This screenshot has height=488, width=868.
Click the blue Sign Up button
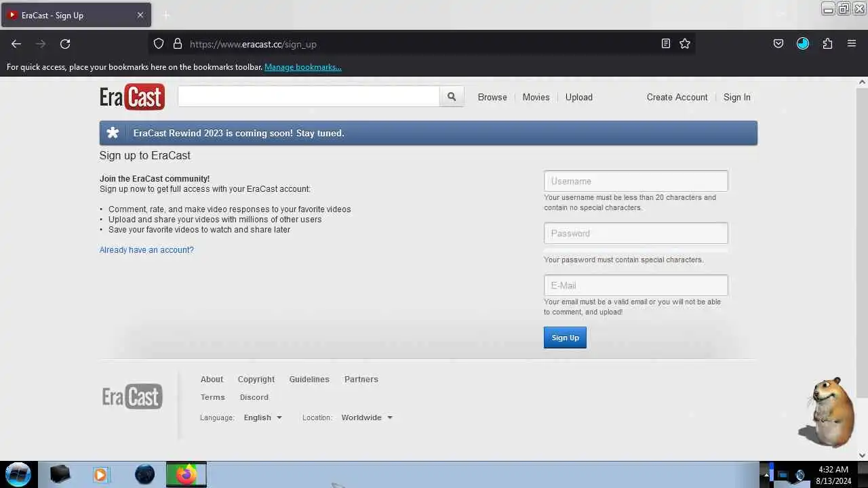coord(565,338)
